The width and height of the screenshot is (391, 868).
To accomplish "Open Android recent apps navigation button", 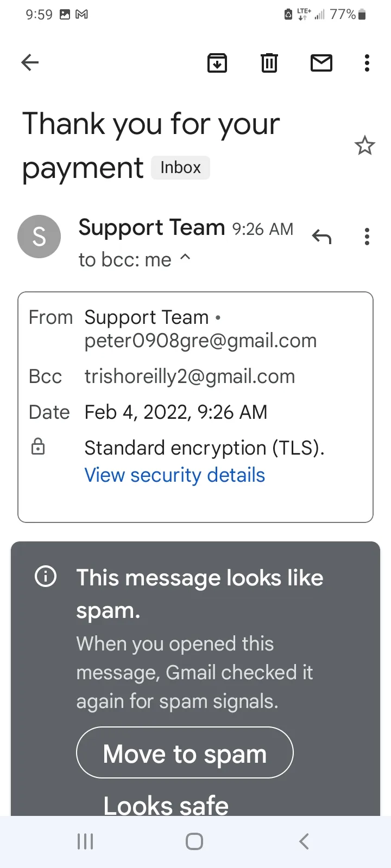I will (85, 841).
